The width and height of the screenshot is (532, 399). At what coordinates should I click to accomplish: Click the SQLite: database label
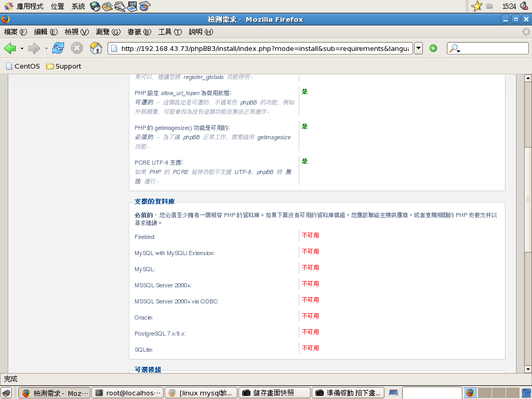[x=144, y=350]
